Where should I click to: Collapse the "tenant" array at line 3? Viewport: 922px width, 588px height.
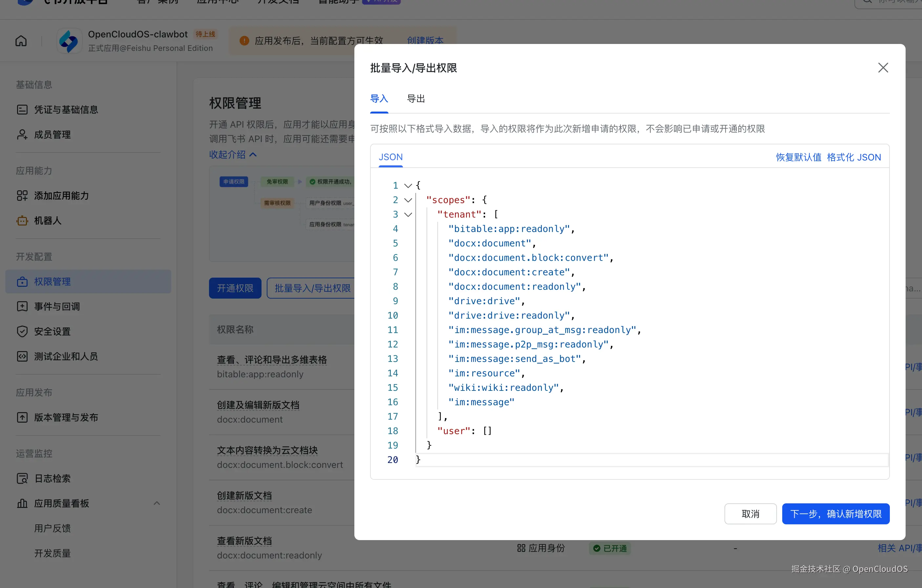point(408,214)
